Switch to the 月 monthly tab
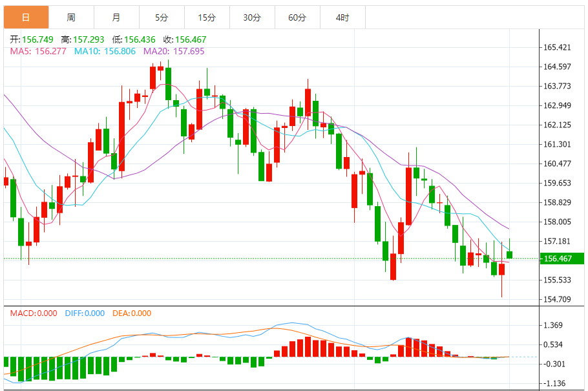588x391 pixels. [x=116, y=17]
